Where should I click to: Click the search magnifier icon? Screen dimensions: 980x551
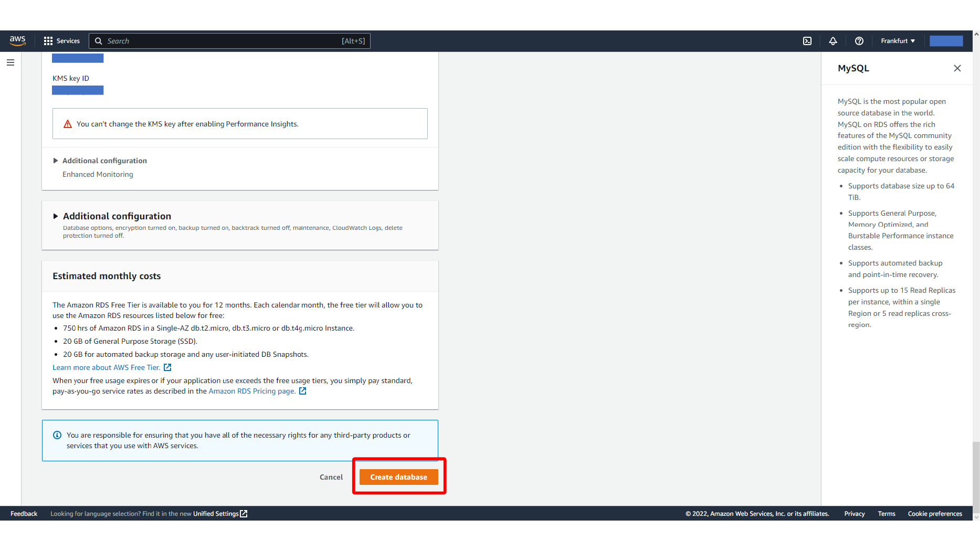point(98,41)
